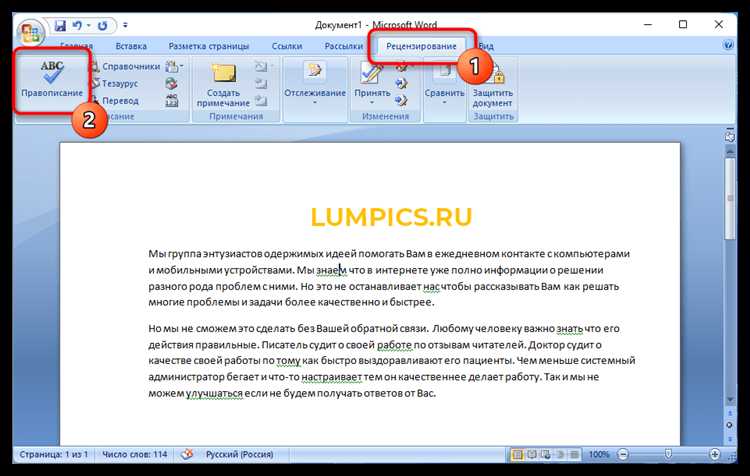750x476 pixels.
Task: Click the LUMPICS.RU heading text
Action: [x=391, y=217]
